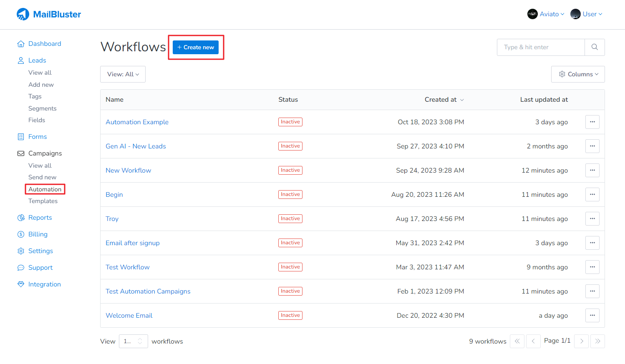Open three-dot menu for Welcome Email row

(x=592, y=316)
